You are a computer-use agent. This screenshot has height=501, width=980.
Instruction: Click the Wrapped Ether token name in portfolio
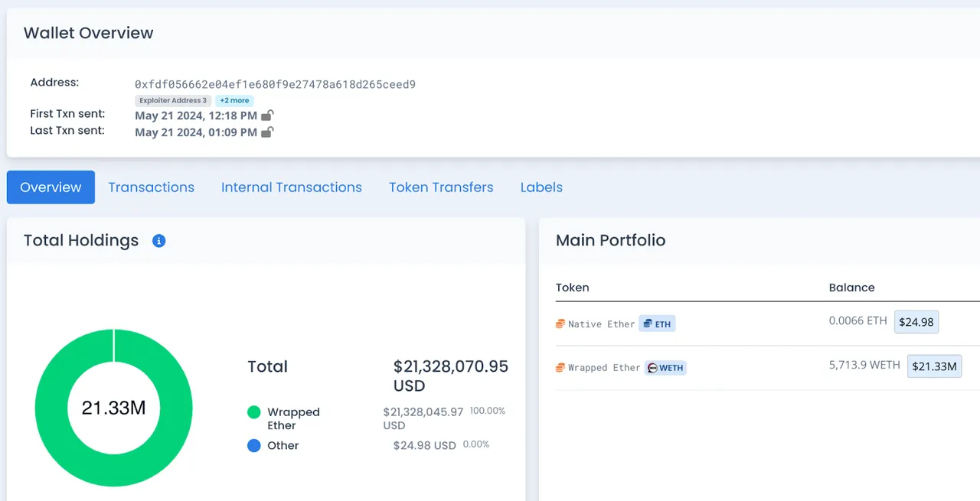604,368
